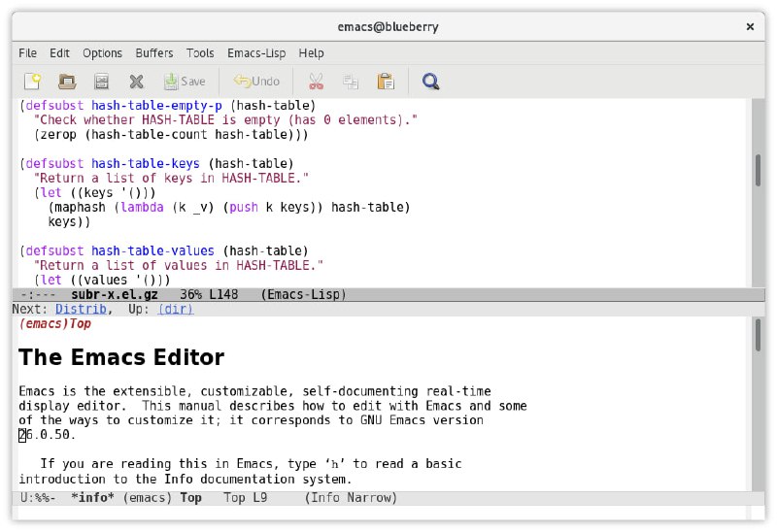Expand the Tools menu
The image size is (777, 532).
pos(200,53)
